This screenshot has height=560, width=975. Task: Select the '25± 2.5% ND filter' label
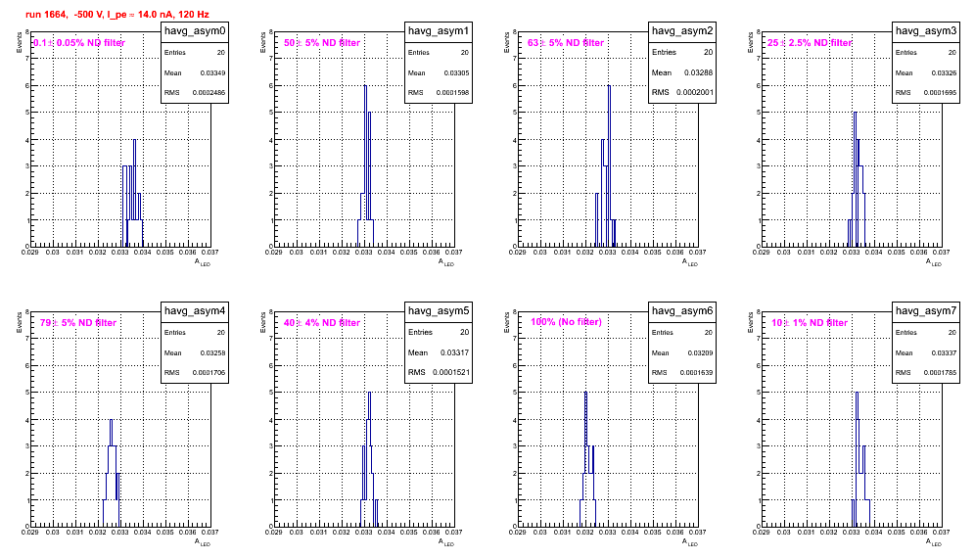tap(810, 43)
